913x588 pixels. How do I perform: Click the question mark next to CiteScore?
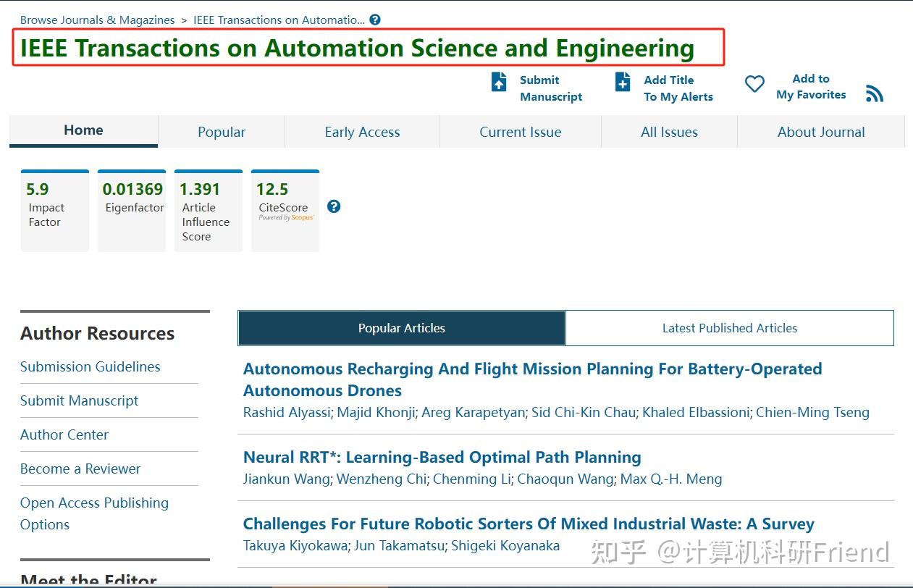click(334, 206)
